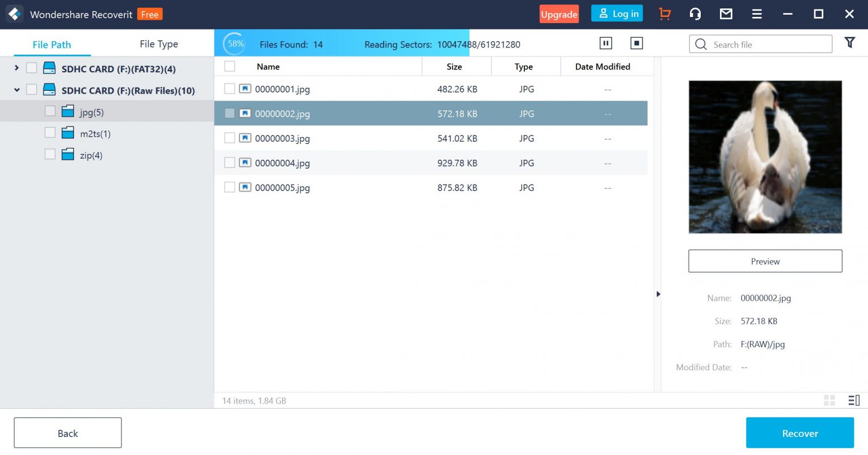
Task: Select the File Path tab
Action: (52, 45)
